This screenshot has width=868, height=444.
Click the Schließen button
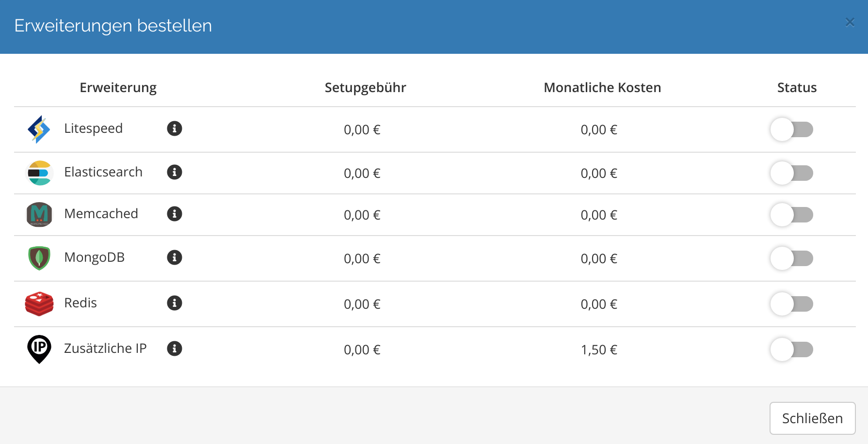812,418
